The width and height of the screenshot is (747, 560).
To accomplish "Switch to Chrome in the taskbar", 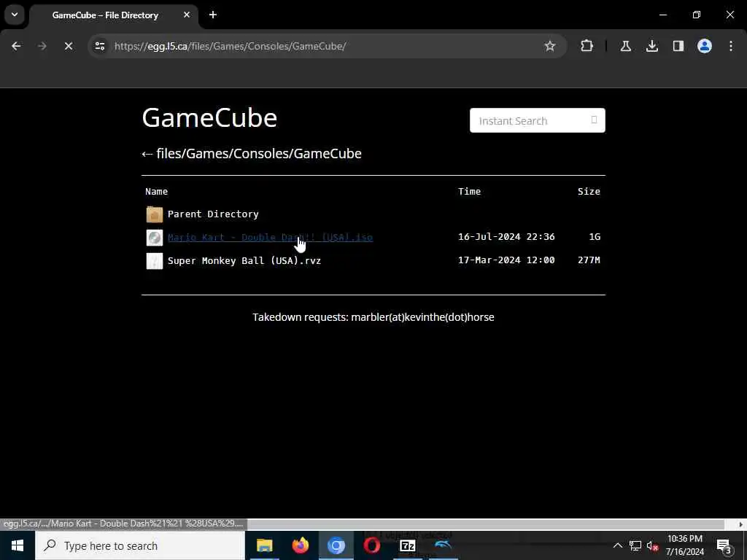I will [x=336, y=545].
